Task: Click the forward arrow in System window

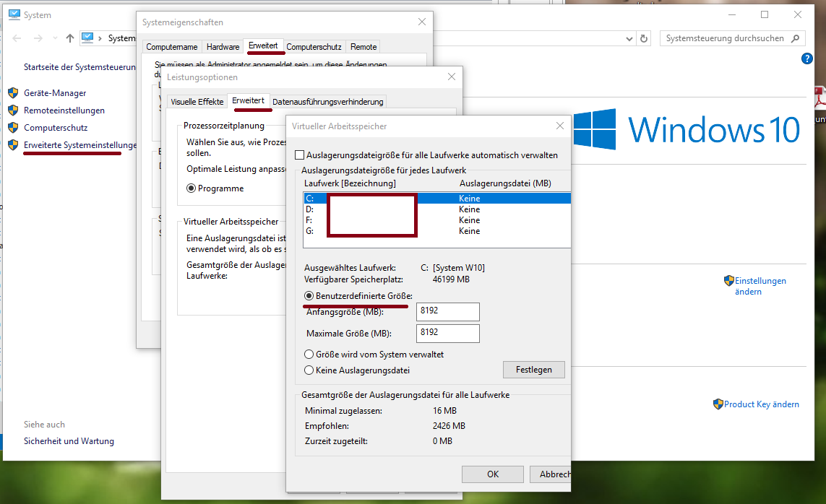Action: (x=38, y=38)
